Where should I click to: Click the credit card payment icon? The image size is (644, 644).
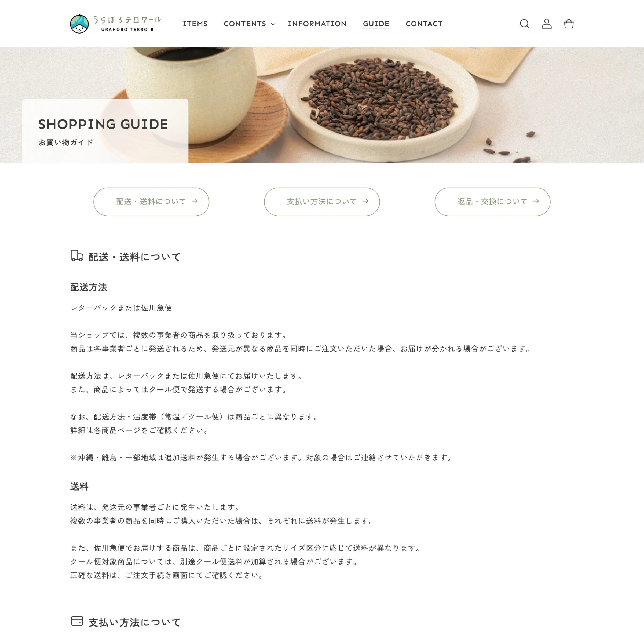(x=77, y=621)
